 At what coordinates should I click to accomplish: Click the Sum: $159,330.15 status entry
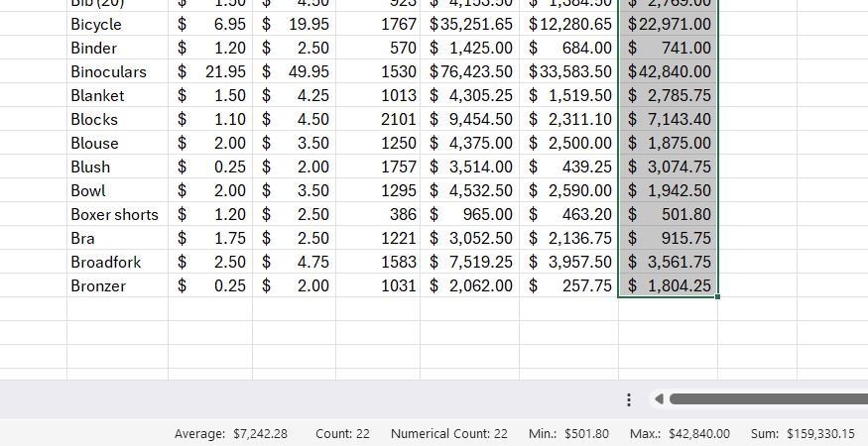tap(803, 434)
